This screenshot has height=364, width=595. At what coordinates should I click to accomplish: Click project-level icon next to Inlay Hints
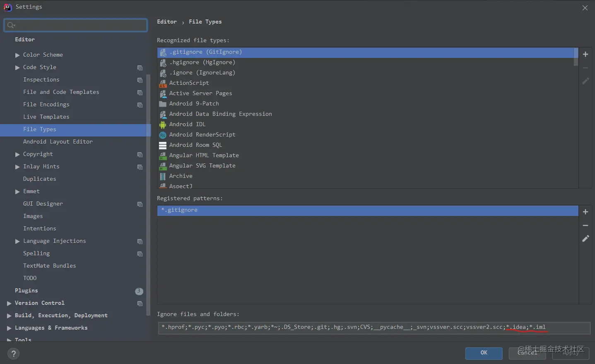tap(140, 167)
